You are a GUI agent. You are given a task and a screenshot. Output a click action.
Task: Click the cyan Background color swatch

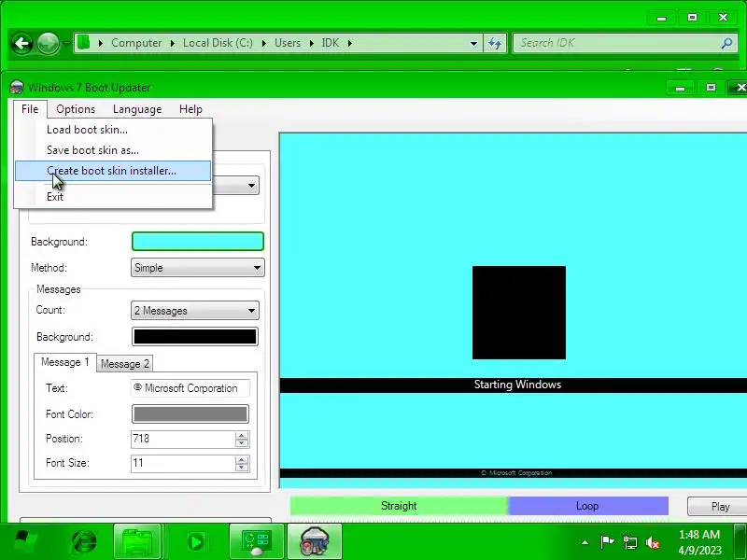point(198,242)
